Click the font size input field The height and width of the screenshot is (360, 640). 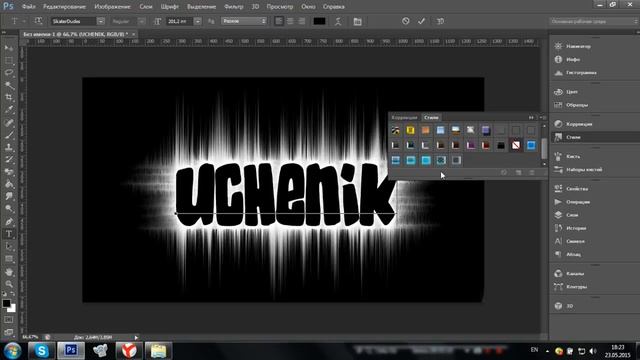[179, 21]
